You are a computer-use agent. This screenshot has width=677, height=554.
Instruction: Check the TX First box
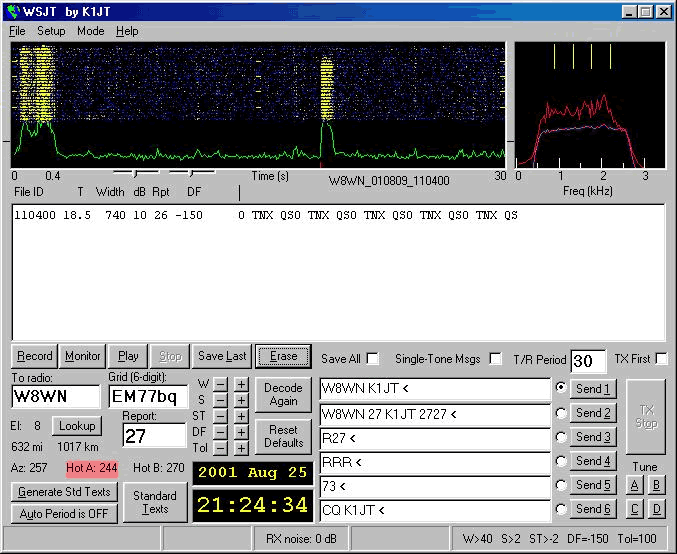point(661,359)
